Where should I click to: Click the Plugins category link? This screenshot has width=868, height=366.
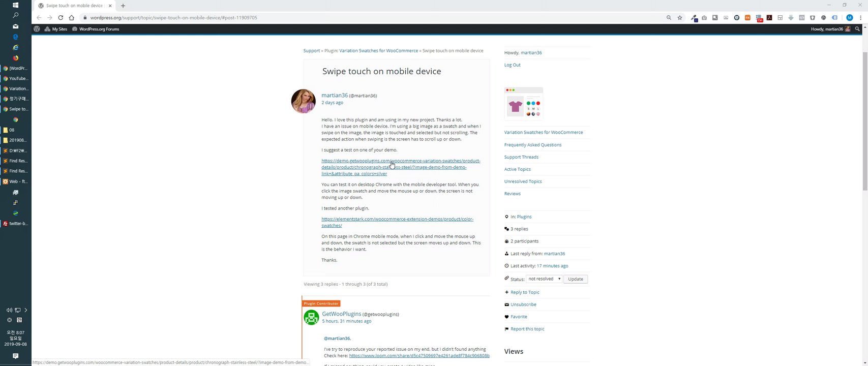524,217
